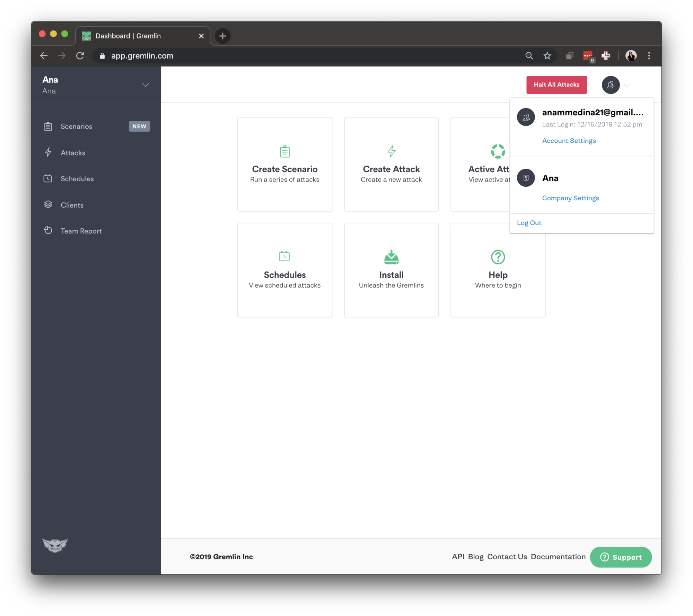Viewport: 693px width, 616px height.
Task: Open the Blog footer link
Action: pos(475,557)
